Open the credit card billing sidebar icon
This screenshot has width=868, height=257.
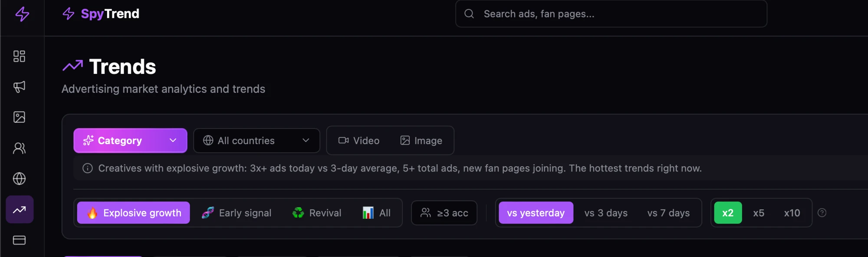pos(19,240)
